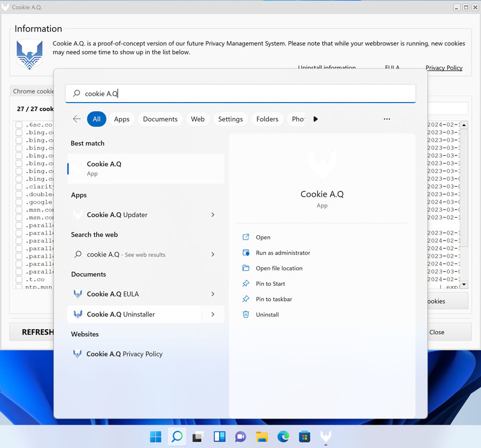The image size is (481, 448).
Task: Click the Open file location folder icon
Action: (x=246, y=268)
